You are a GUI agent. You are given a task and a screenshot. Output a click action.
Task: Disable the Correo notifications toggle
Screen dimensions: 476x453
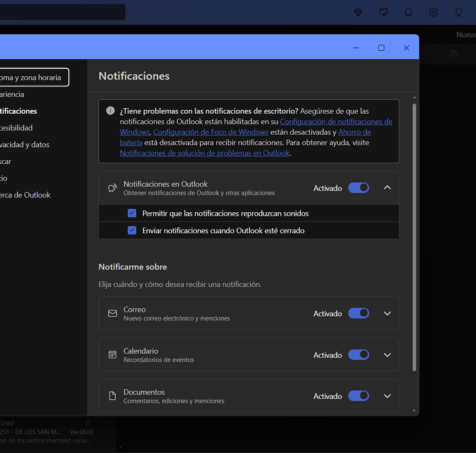click(359, 313)
